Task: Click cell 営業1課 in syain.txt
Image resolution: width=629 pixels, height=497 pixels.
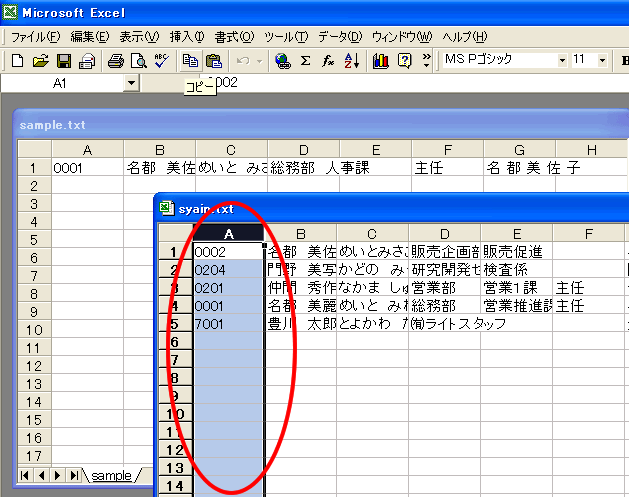Action: pyautogui.click(x=516, y=288)
